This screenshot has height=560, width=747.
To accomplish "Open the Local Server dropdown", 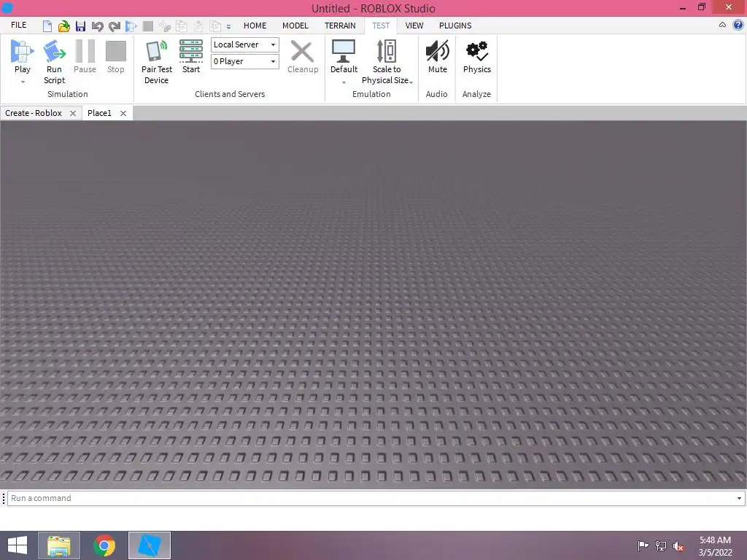I will pyautogui.click(x=245, y=44).
